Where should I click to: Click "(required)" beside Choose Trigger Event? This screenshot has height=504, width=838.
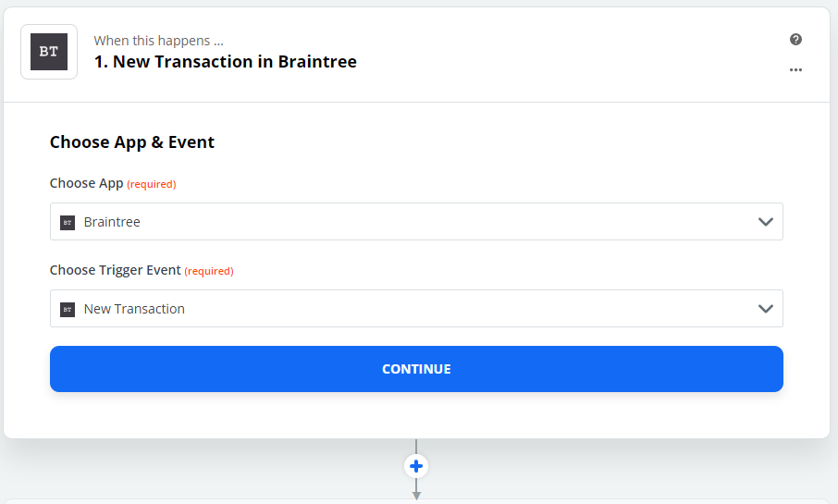tap(209, 271)
